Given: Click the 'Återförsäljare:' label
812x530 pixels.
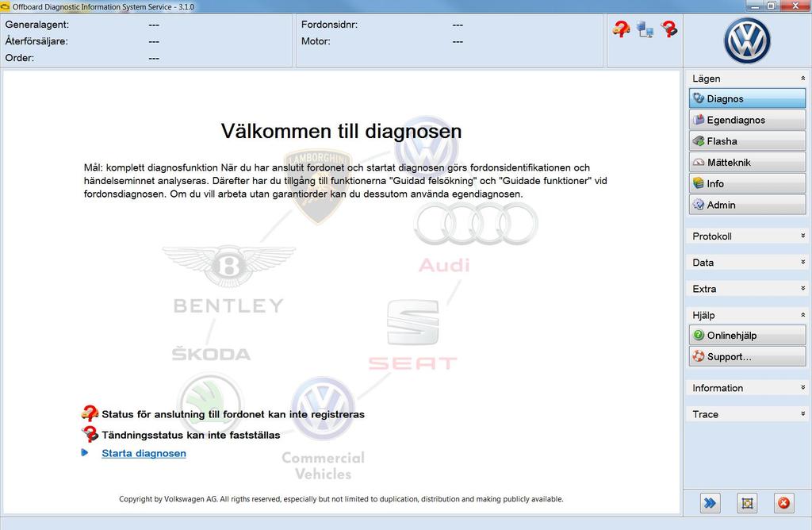Looking at the screenshot, I should [x=36, y=41].
